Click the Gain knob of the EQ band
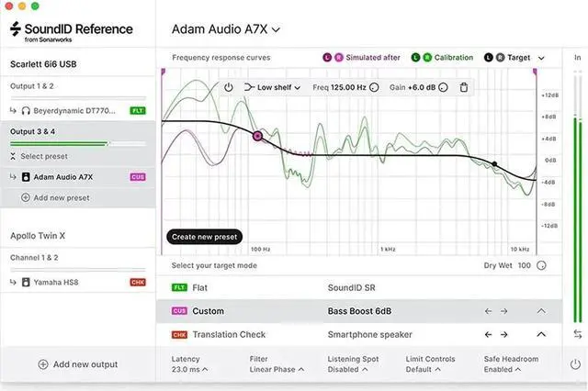The width and height of the screenshot is (588, 391). click(x=443, y=87)
